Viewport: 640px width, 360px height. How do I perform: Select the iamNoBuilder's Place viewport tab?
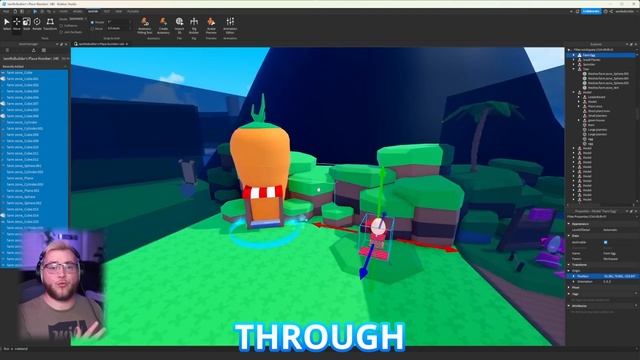click(x=101, y=44)
